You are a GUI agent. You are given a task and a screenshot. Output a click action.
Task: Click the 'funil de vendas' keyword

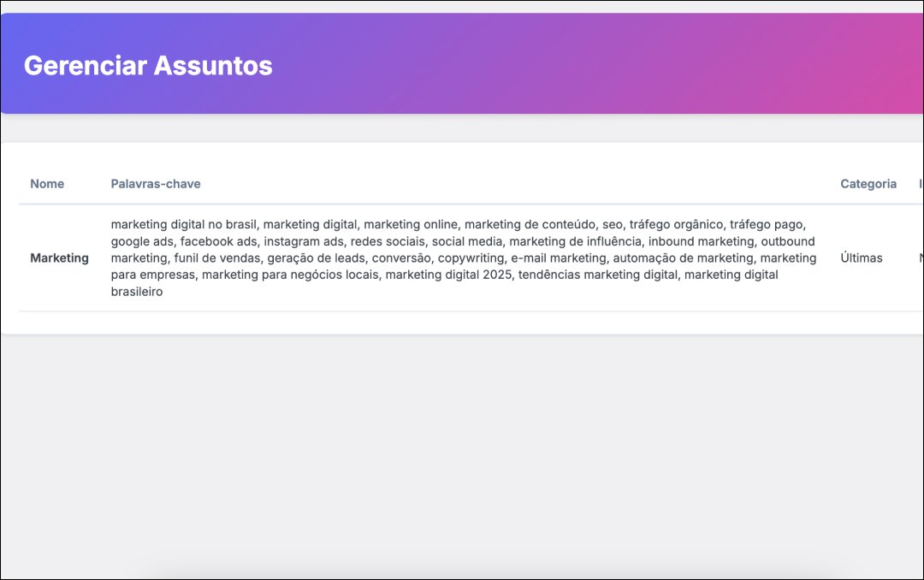pyautogui.click(x=217, y=257)
